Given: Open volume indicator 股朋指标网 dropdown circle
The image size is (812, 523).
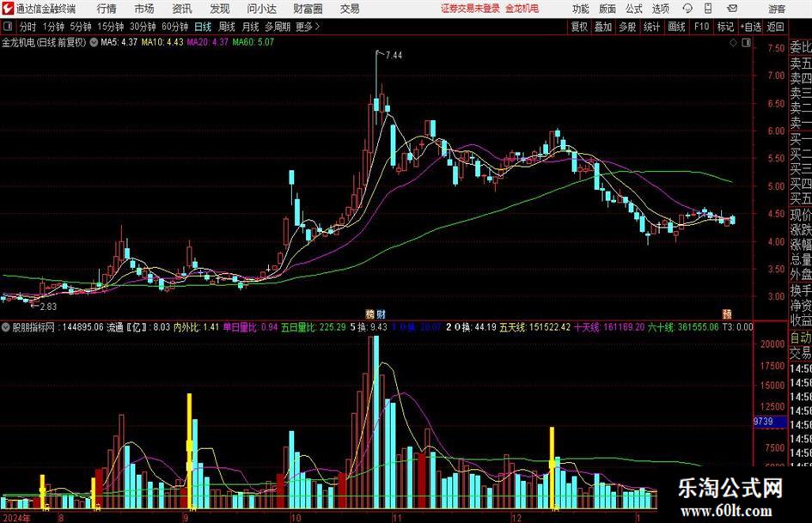Looking at the screenshot, I should click(6, 327).
